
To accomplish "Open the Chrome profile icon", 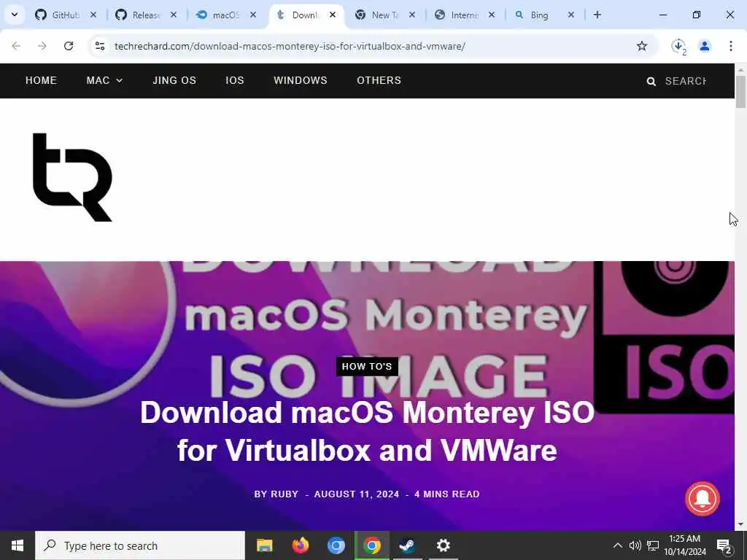I will 705,46.
